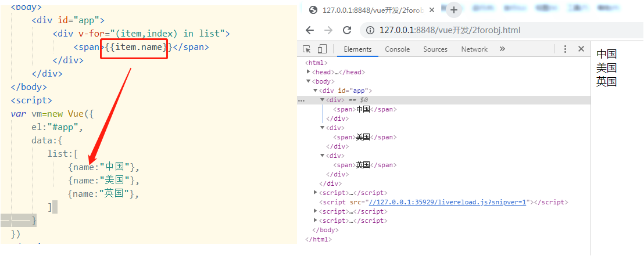Select the inspect element picker icon
The width and height of the screenshot is (644, 256).
click(306, 49)
